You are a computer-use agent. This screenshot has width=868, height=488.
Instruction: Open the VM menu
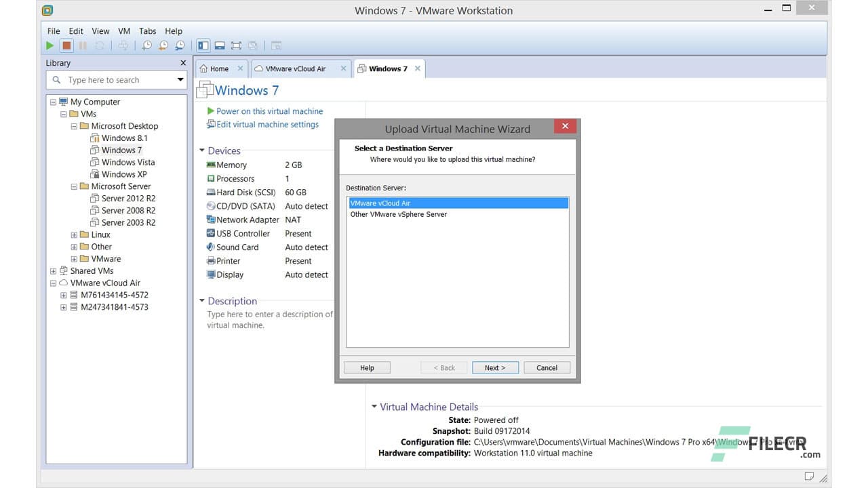click(124, 30)
